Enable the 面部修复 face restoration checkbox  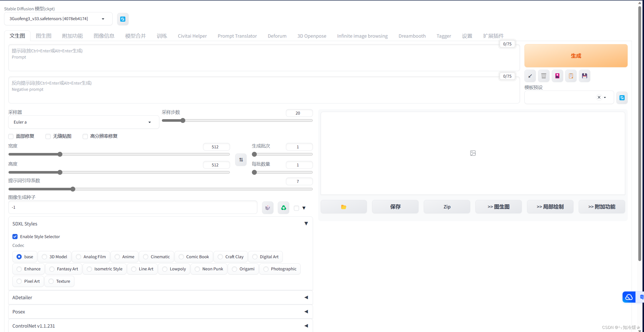[11, 136]
